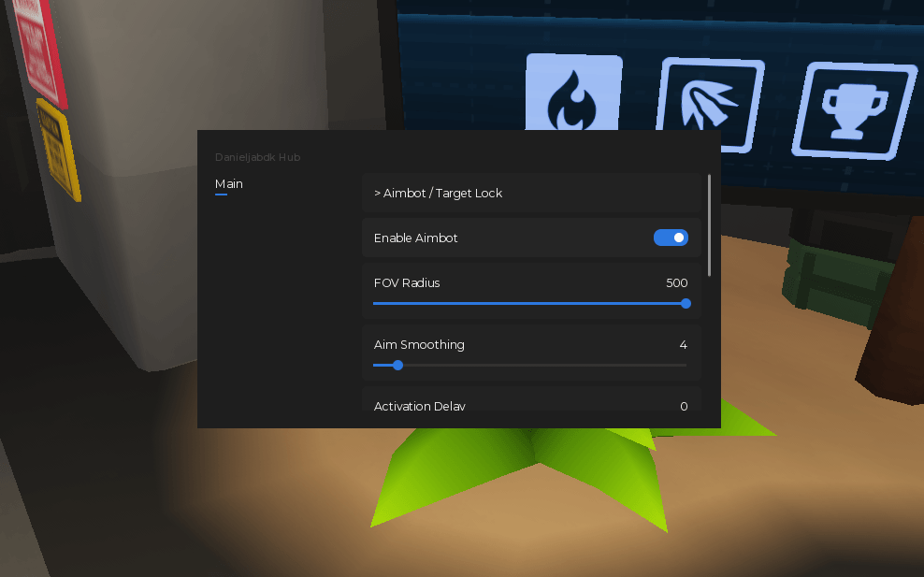
Task: Click the Activation Delay label
Action: pos(420,406)
